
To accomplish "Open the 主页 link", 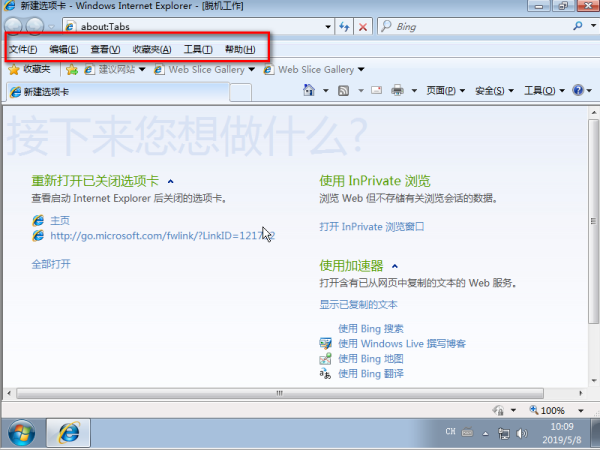I will click(x=60, y=220).
